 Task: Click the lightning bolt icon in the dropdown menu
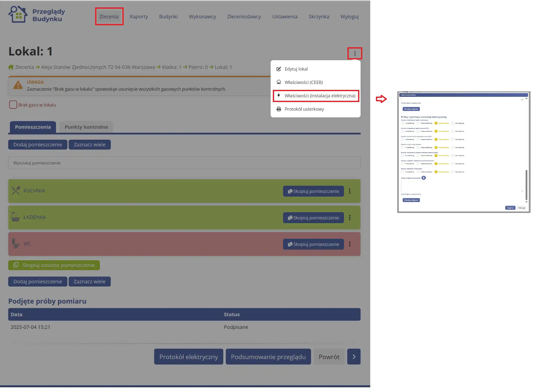click(x=279, y=95)
